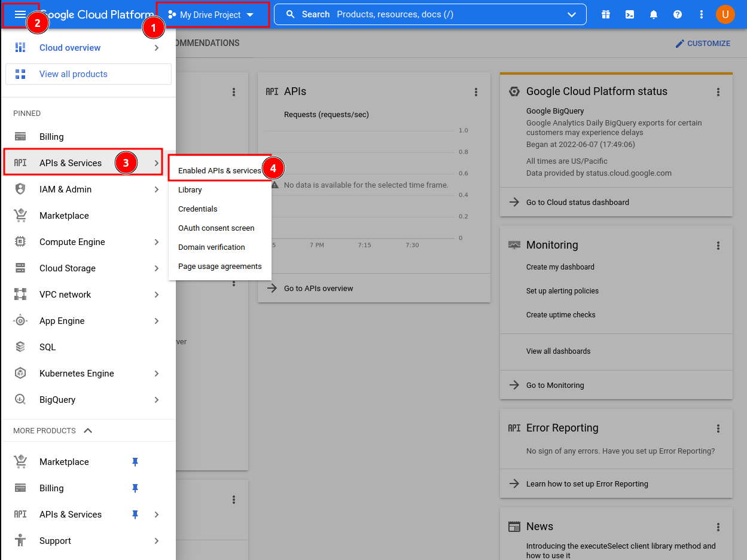Unpin APIs & Services in More Products

[x=135, y=515]
